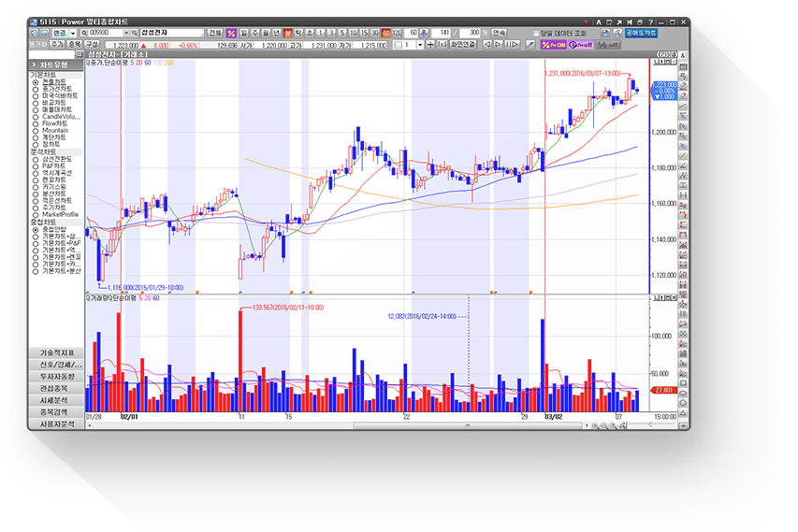Open the 변경 dropdown arrow
Viewport: 798px width, 532px height.
tap(72, 33)
